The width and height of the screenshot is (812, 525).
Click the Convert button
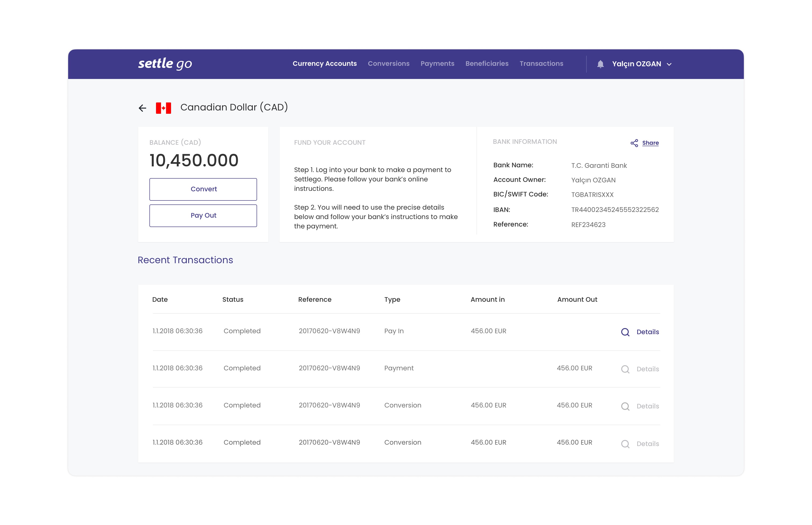203,189
